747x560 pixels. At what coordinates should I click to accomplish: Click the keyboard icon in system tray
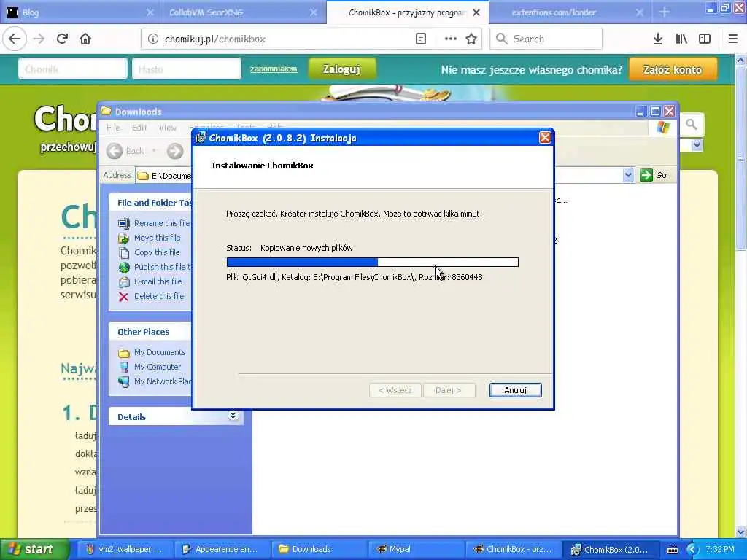[x=672, y=550]
